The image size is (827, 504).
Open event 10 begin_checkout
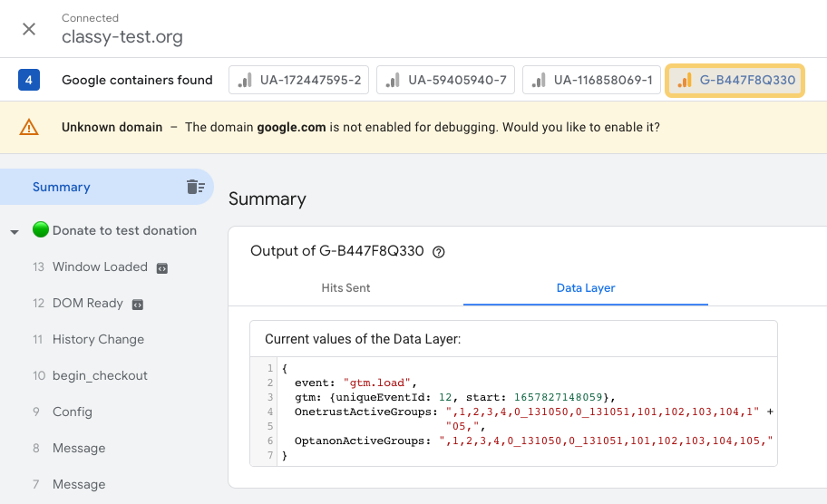100,375
